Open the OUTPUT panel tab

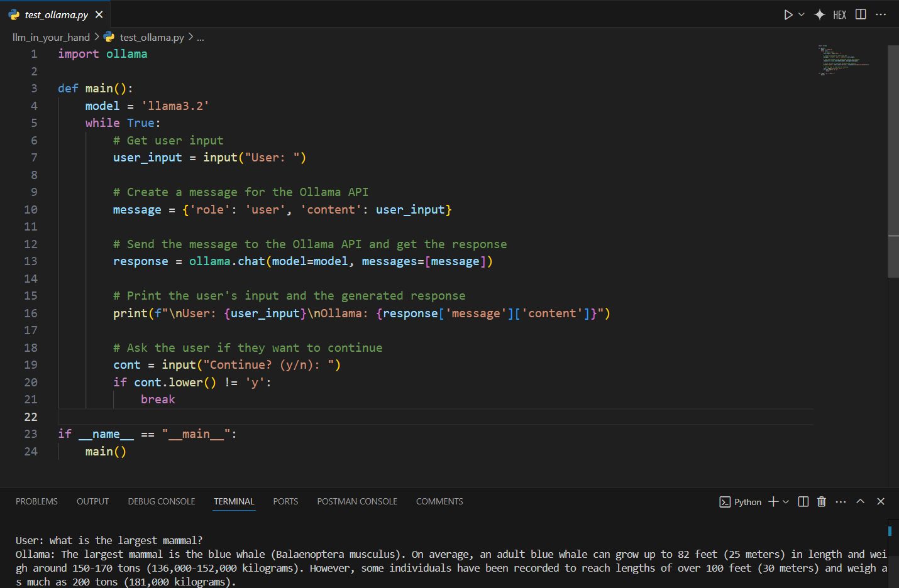tap(92, 501)
